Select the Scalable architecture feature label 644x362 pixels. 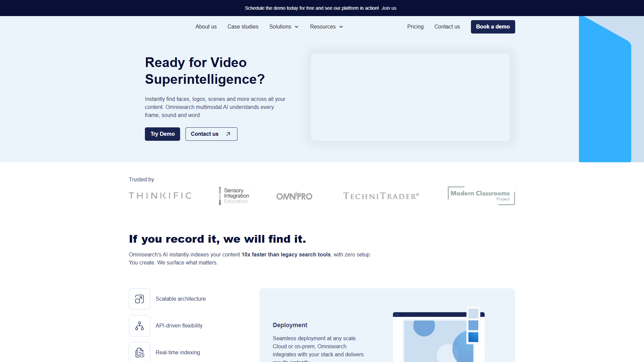180,299
